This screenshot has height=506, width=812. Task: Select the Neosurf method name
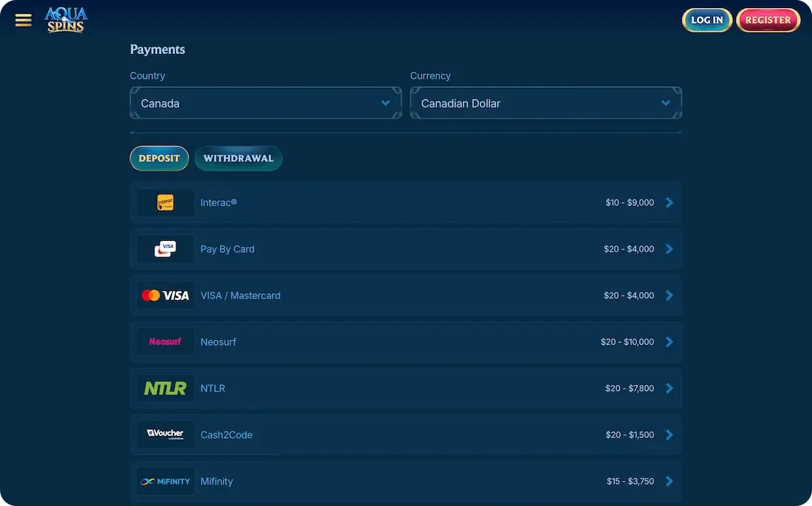click(218, 342)
